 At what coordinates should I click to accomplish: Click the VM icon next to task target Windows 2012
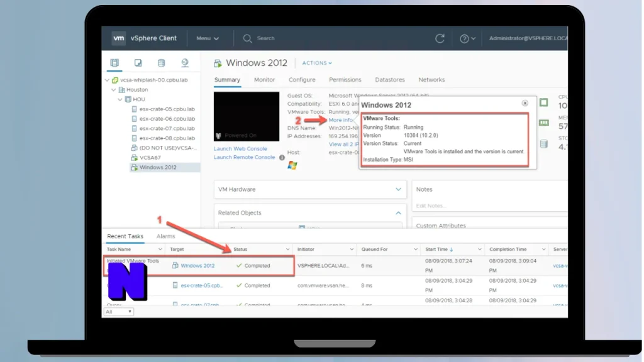[x=175, y=266]
